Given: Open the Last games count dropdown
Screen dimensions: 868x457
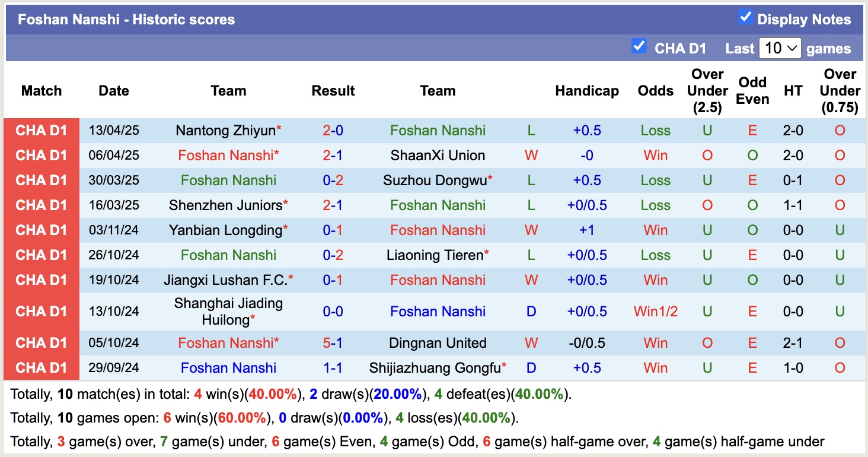Looking at the screenshot, I should tap(780, 48).
